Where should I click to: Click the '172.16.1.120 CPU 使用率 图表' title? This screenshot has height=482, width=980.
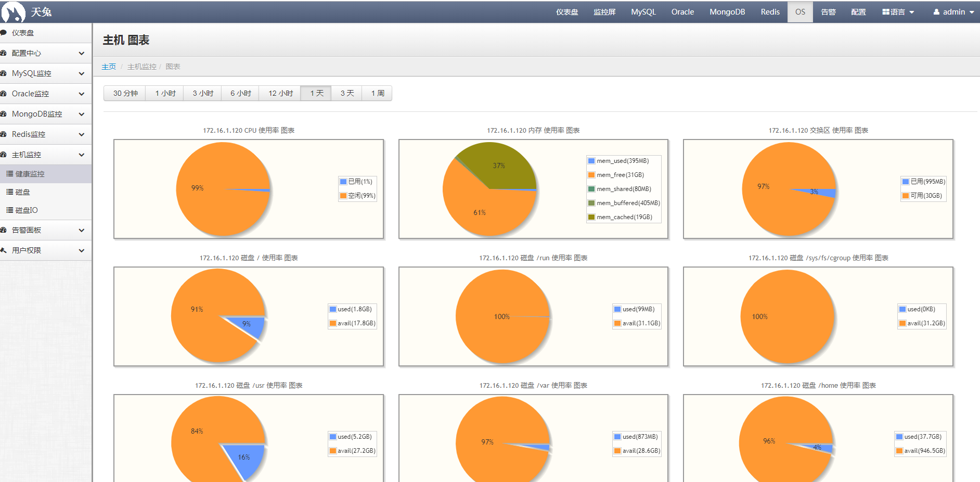click(x=249, y=130)
